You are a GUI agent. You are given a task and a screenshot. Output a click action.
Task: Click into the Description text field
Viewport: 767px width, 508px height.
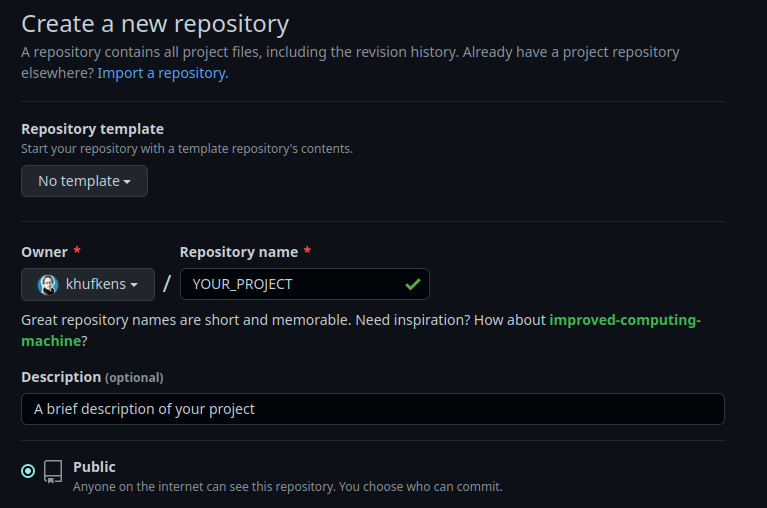tap(372, 409)
